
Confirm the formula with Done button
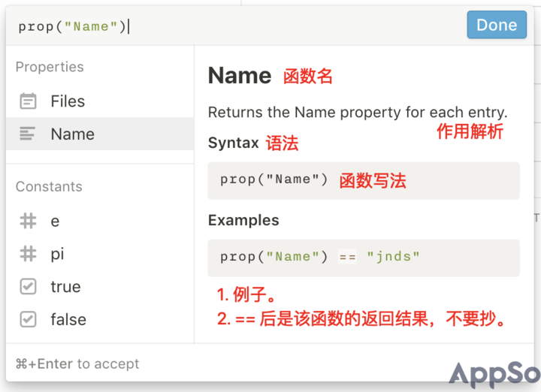coord(497,25)
